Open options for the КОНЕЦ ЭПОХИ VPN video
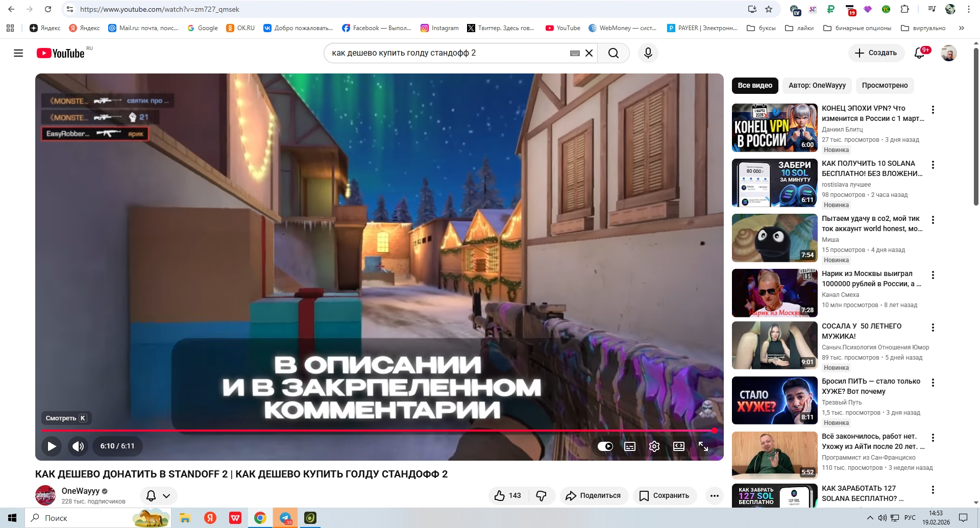980x528 pixels. coord(933,110)
